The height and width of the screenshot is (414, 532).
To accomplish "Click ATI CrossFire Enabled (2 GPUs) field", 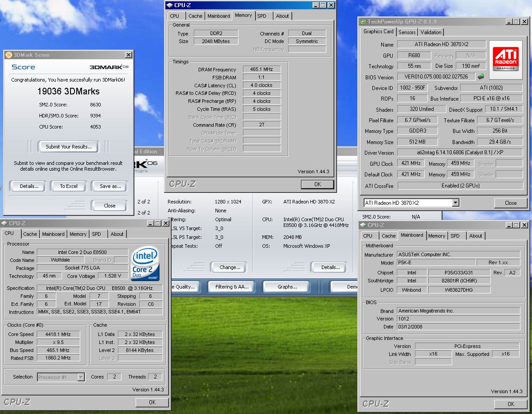I will (460, 186).
